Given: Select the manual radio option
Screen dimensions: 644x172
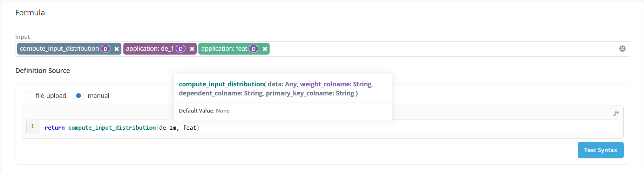Looking at the screenshot, I should click(x=79, y=95).
